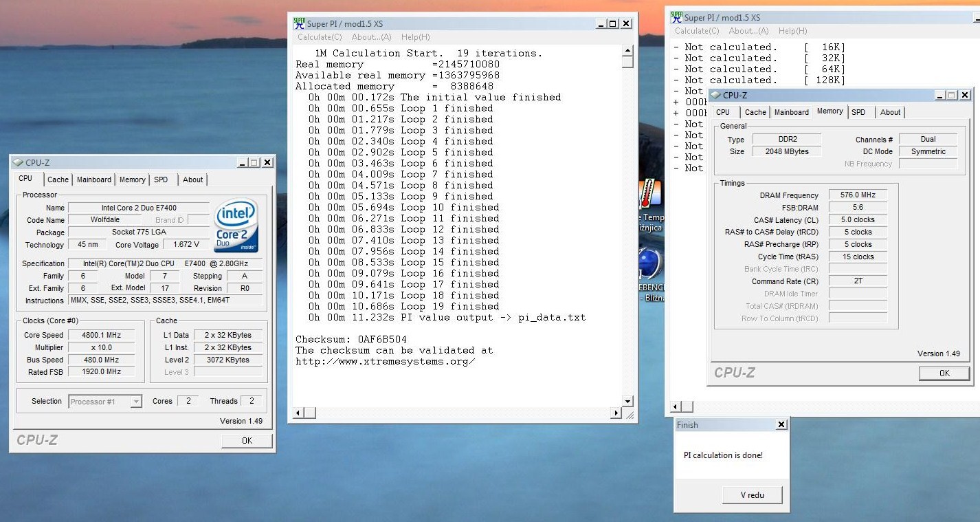Screen dimensions: 980x522
Task: Click the DRAM Frequency 576.0 MHz value
Action: [x=858, y=195]
